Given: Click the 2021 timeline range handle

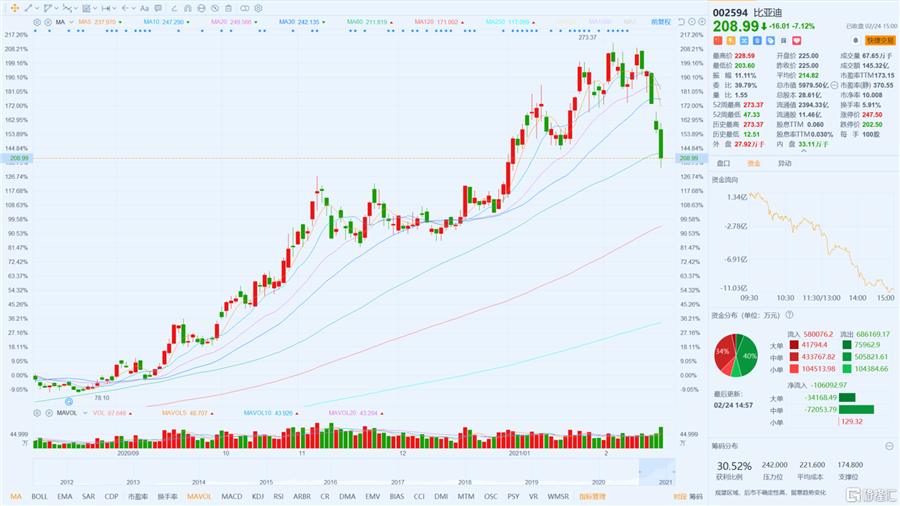Looking at the screenshot, I should (x=657, y=472).
